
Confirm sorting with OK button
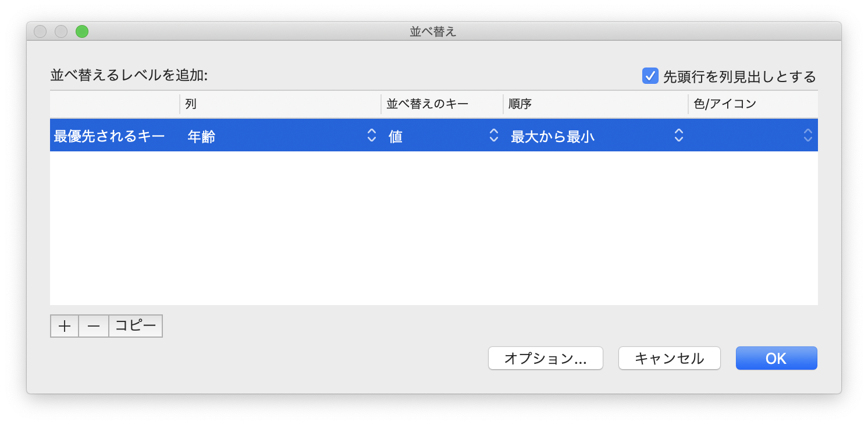[x=777, y=358]
